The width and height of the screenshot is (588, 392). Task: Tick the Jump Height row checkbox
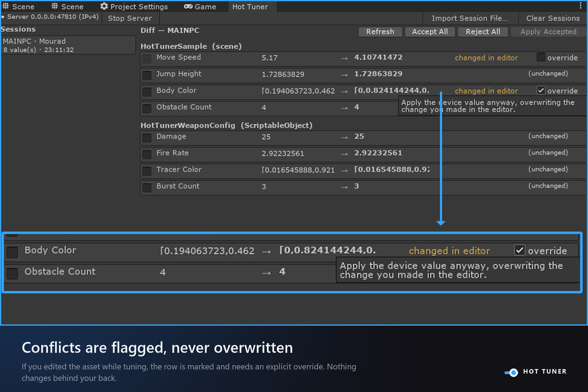click(147, 75)
